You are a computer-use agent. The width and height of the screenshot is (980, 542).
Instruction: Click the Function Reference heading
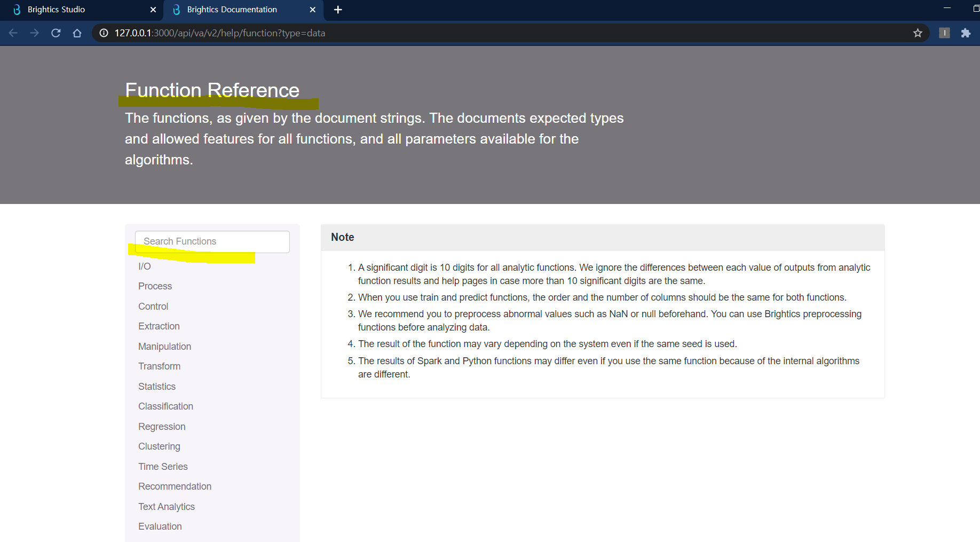point(212,90)
